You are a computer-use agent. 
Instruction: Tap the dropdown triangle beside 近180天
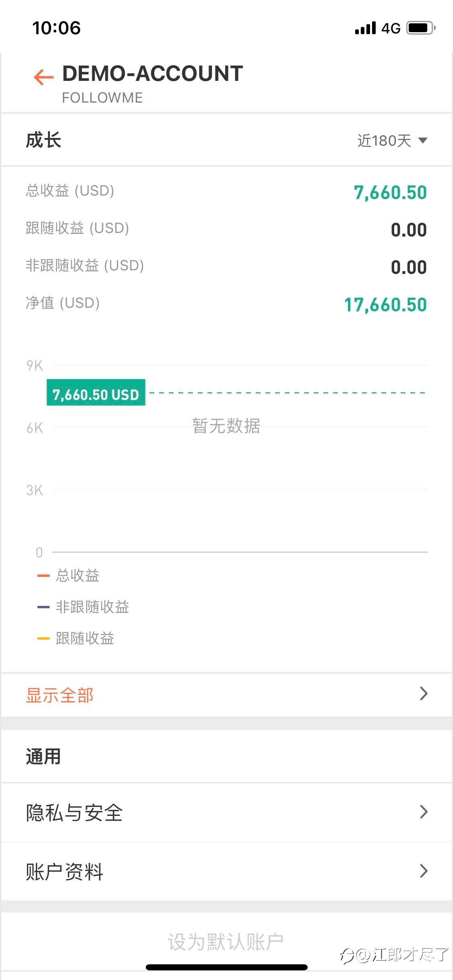click(x=423, y=140)
